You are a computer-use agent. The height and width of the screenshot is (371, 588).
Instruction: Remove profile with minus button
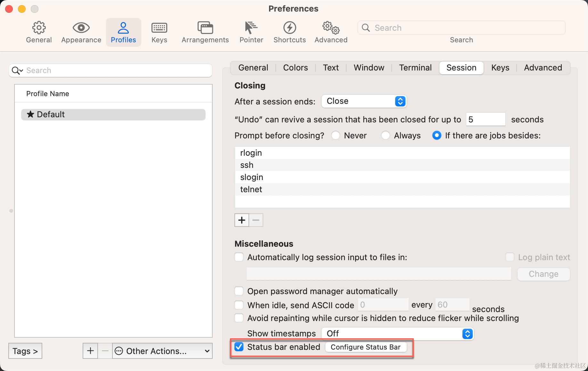(x=105, y=351)
